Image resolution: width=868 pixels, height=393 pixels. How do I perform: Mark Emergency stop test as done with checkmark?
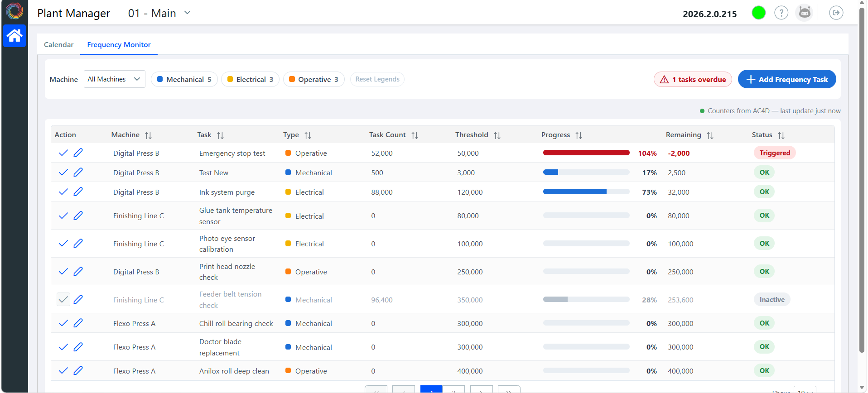(x=63, y=153)
